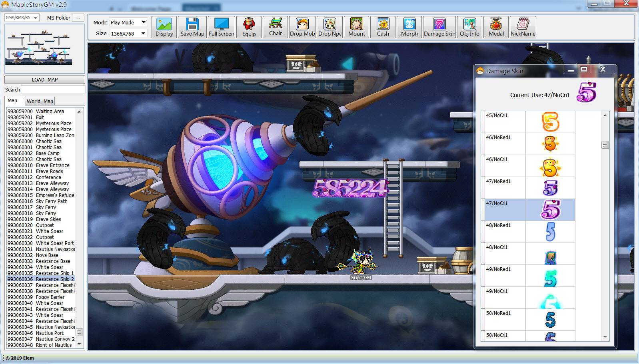The width and height of the screenshot is (639, 364).
Task: Open the NickName tool
Action: pyautogui.click(x=523, y=27)
